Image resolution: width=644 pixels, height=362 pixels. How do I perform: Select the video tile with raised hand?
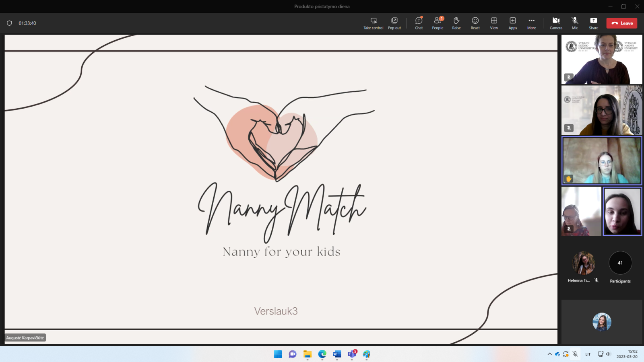coord(602,160)
